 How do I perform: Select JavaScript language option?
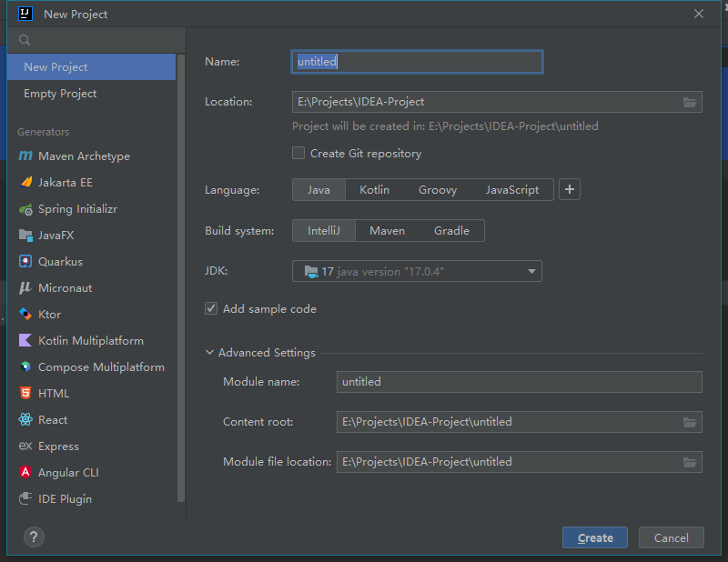[512, 190]
